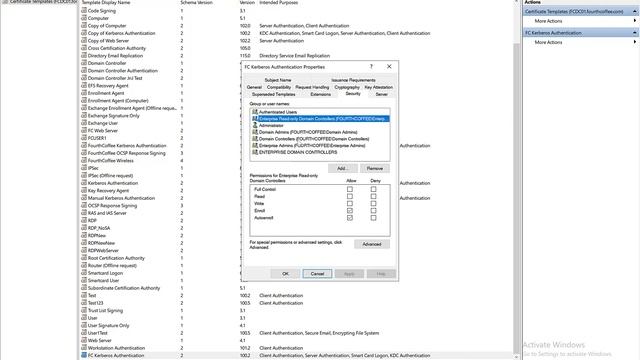Click the FC Kerberos Authentication row icon
This screenshot has height=360, width=640.
coord(84,355)
